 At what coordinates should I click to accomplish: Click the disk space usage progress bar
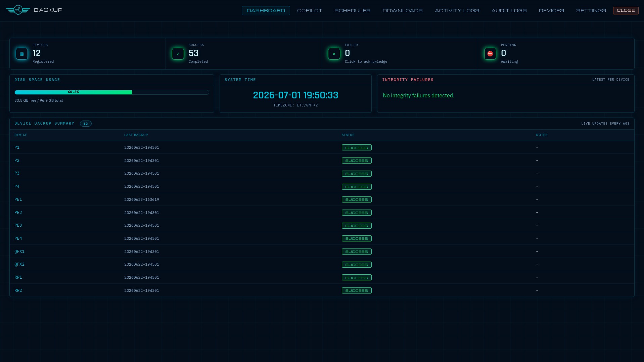(x=112, y=92)
